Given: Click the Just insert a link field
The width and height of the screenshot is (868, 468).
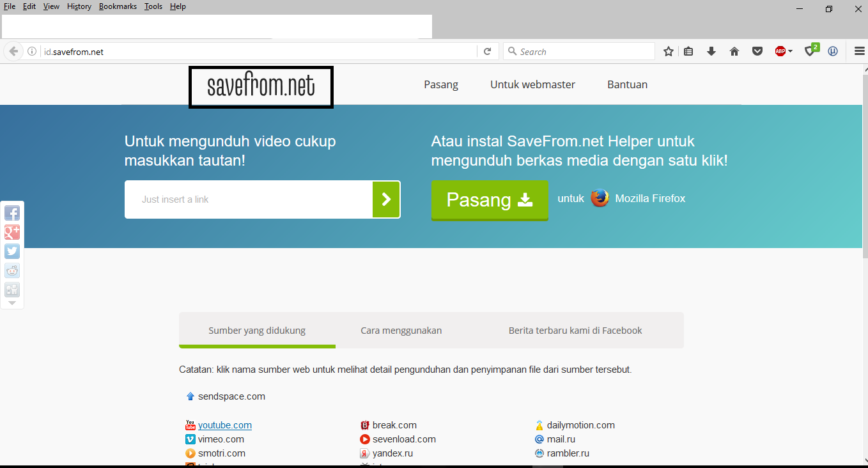Looking at the screenshot, I should 249,199.
